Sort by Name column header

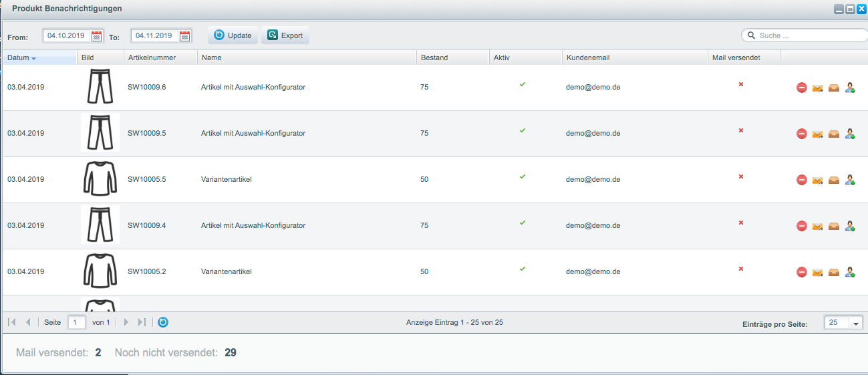coord(307,57)
